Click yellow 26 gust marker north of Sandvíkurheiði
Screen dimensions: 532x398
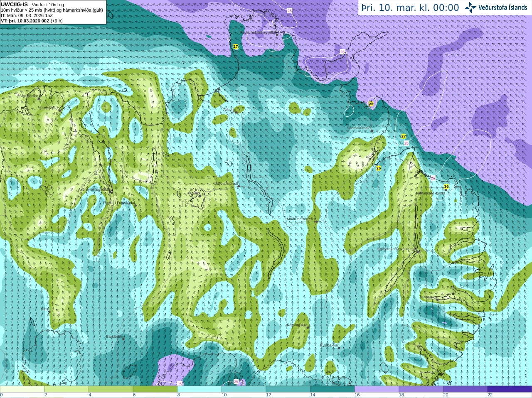point(371,104)
